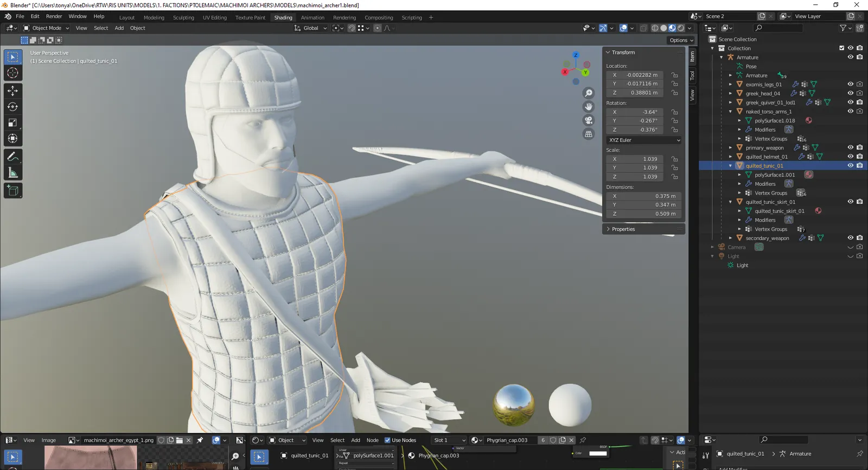Open the Slot 1 material slot dropdown
868x470 pixels.
449,440
